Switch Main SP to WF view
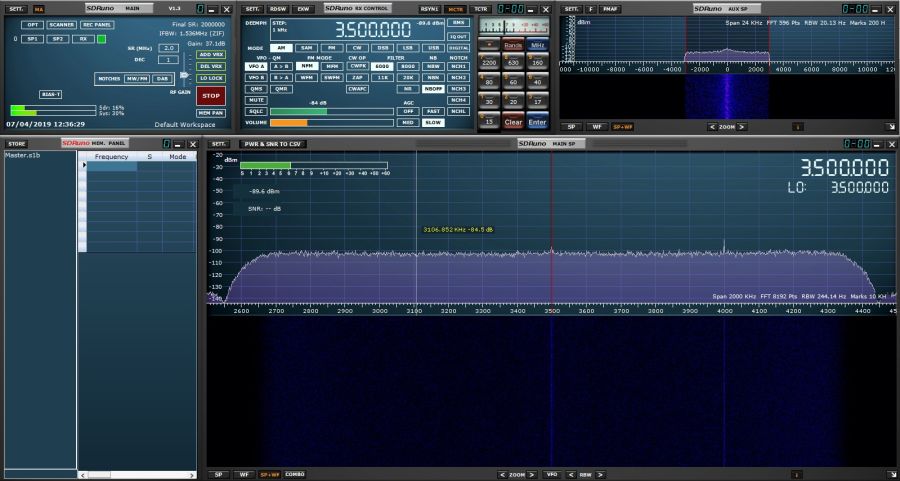The width and height of the screenshot is (900, 481). [x=243, y=474]
